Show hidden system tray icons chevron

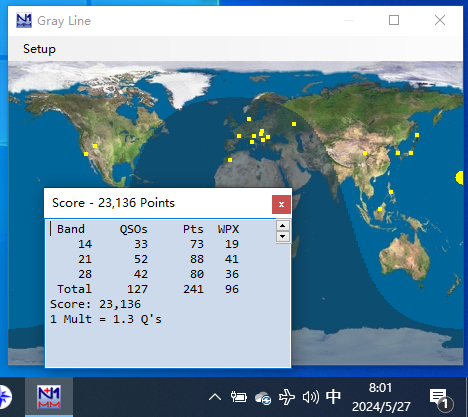[x=215, y=397]
